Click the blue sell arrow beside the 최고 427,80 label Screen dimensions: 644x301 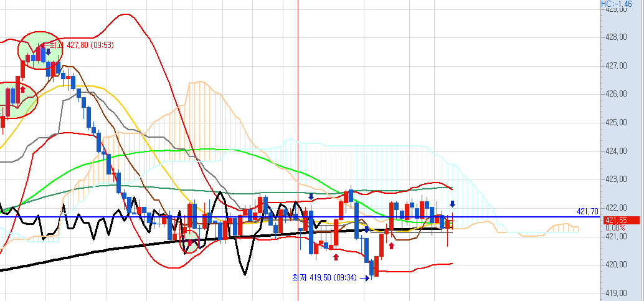(x=48, y=52)
